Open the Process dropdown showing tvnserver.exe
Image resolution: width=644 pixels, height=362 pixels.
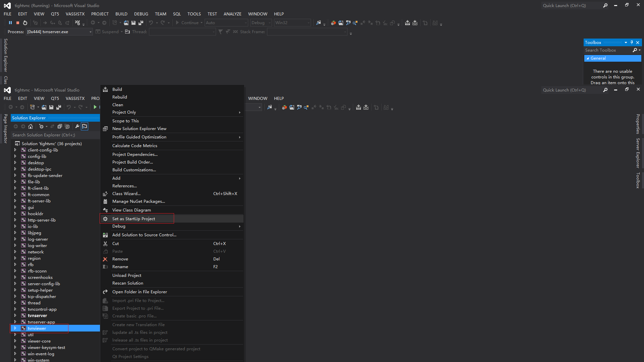(x=90, y=32)
